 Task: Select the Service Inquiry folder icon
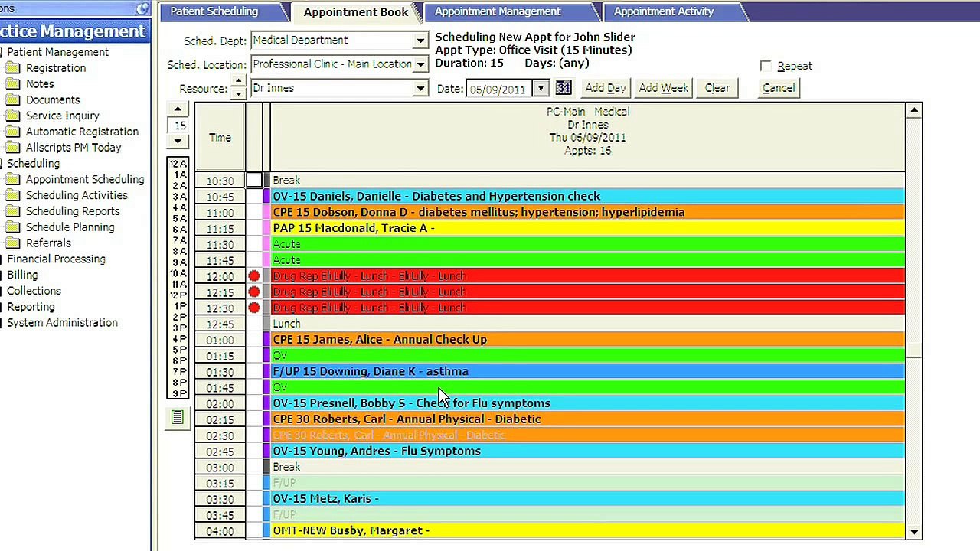pyautogui.click(x=12, y=116)
